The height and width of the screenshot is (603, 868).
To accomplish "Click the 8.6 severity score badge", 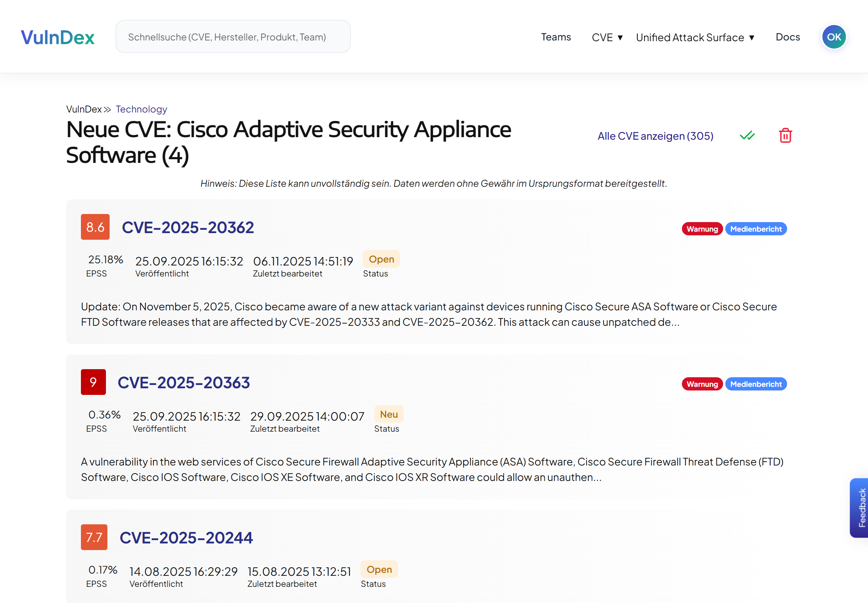I will [95, 227].
